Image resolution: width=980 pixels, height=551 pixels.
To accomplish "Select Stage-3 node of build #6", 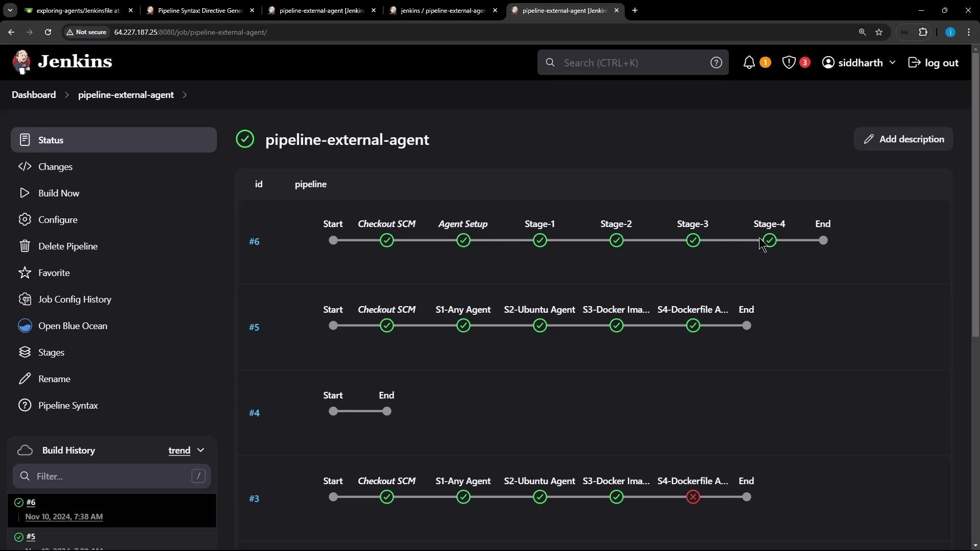I will [x=693, y=240].
